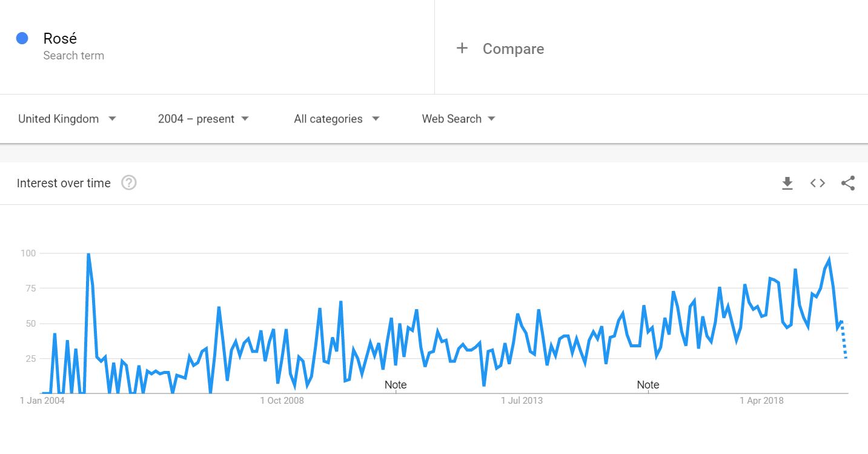Click the Interest over time heading

point(64,183)
